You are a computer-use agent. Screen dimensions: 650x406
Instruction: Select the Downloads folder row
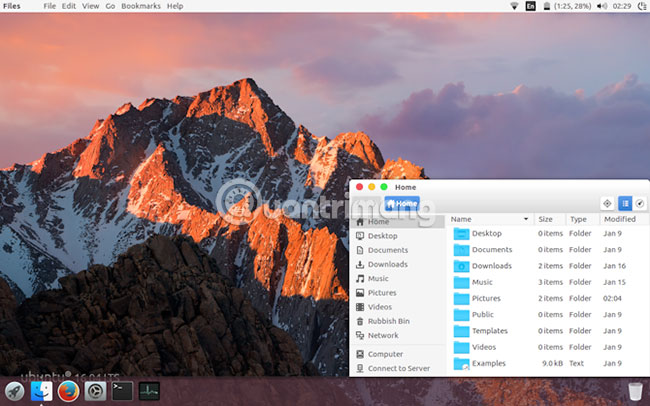(491, 266)
